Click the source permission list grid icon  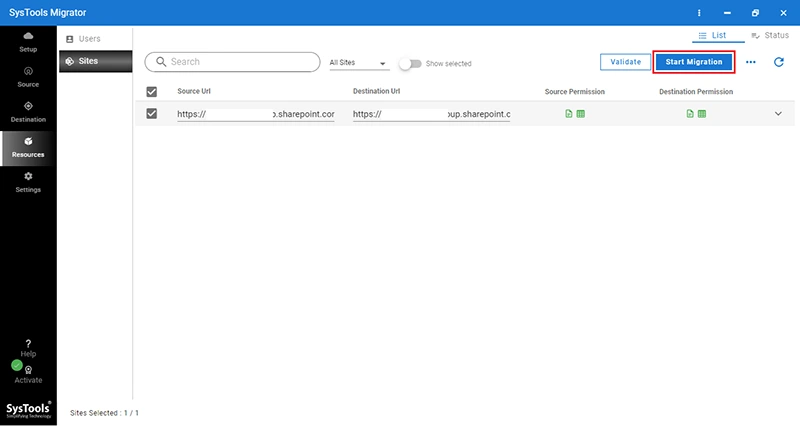(x=581, y=114)
